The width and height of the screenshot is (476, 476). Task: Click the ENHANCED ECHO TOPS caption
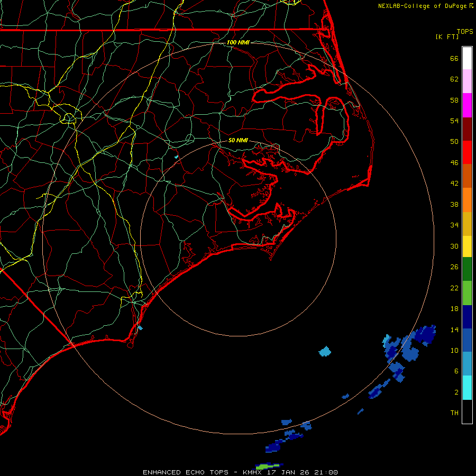click(186, 472)
